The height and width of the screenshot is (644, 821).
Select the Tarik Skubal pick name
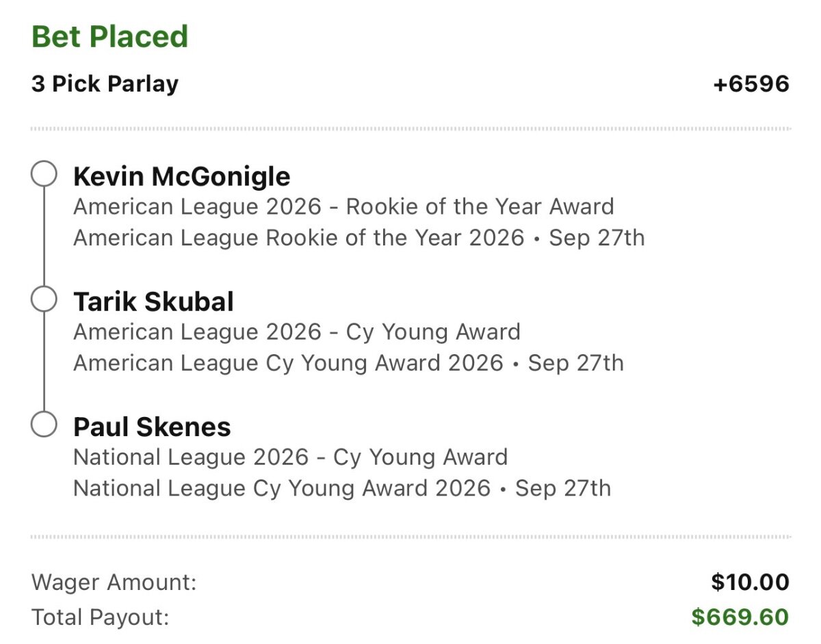(x=153, y=301)
